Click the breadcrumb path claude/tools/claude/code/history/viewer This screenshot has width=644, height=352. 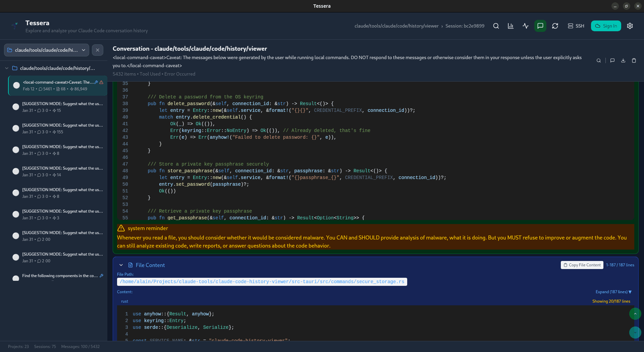(396, 26)
